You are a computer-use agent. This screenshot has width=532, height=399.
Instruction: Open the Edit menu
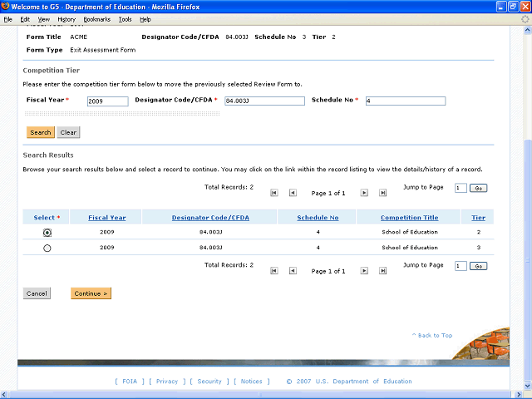25,19
